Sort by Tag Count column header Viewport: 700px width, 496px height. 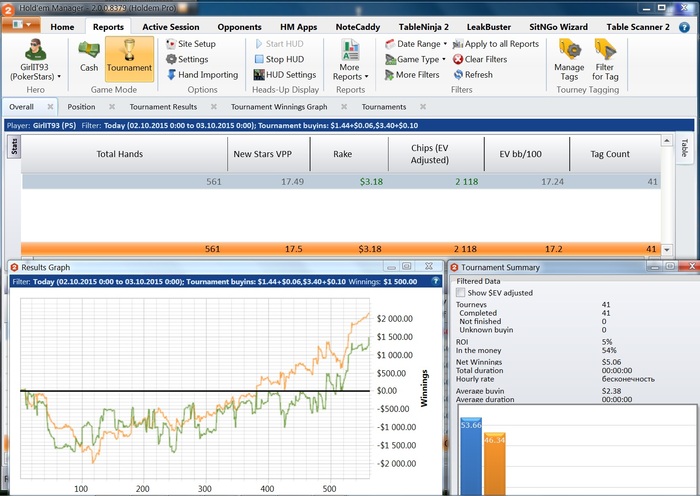615,154
